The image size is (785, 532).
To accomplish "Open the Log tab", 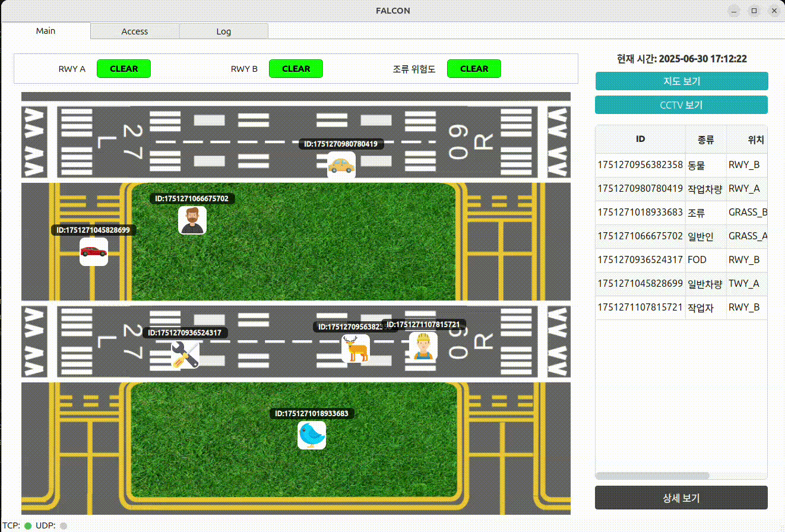I will click(x=224, y=31).
